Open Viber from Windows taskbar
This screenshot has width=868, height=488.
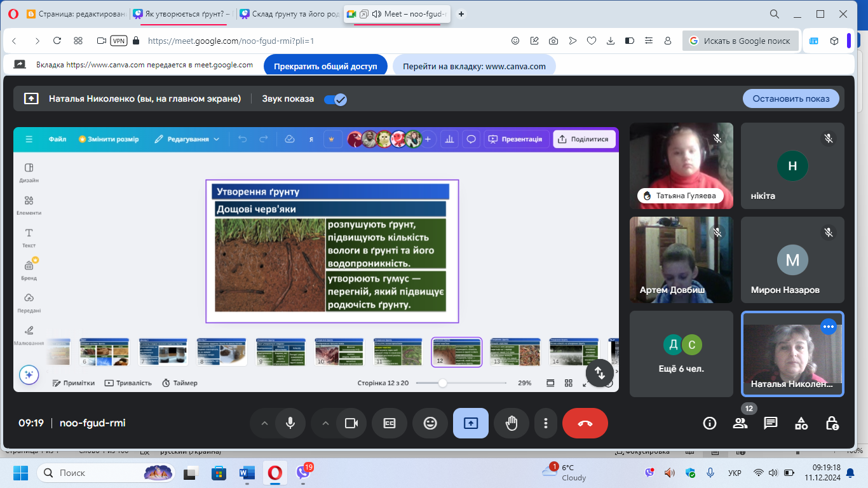coord(303,473)
